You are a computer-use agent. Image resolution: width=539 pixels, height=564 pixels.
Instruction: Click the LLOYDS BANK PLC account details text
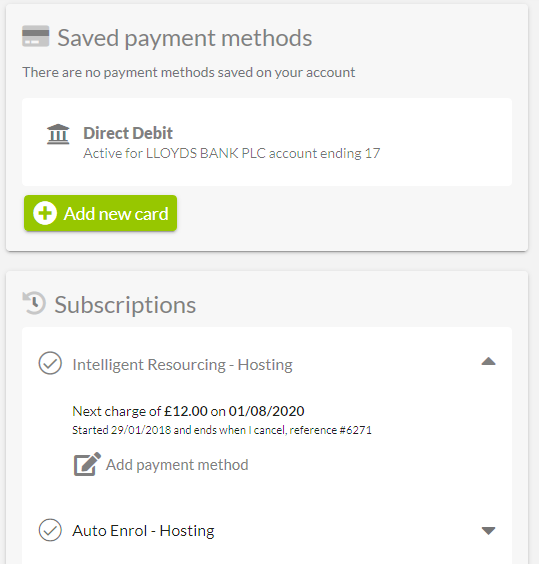coord(232,153)
